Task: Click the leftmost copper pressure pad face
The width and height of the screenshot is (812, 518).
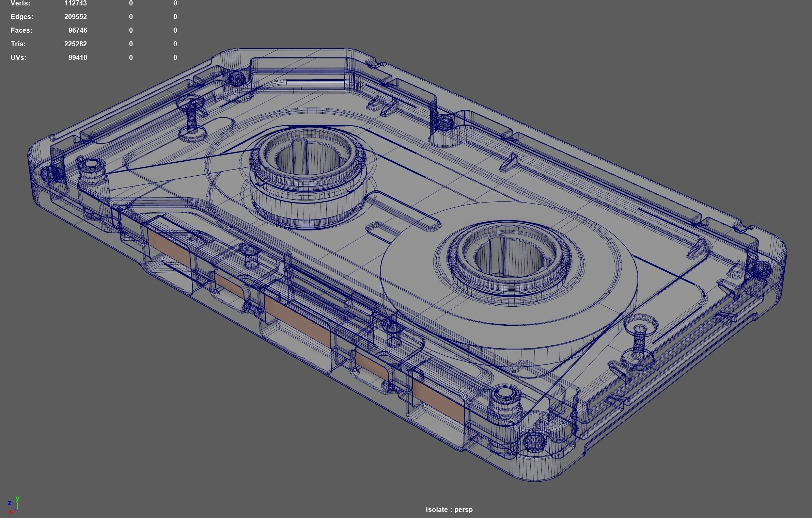Action: click(169, 248)
